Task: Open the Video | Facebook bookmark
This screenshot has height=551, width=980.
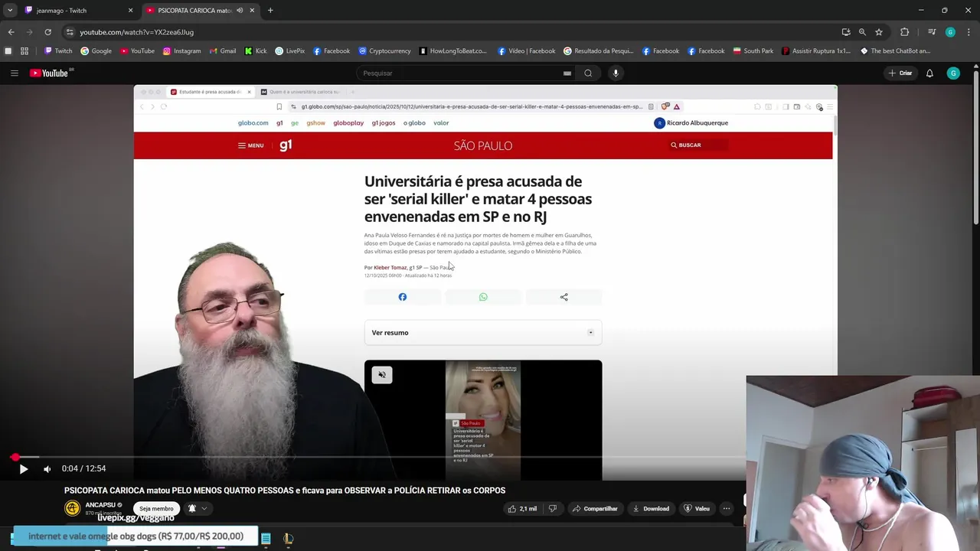Action: (526, 51)
